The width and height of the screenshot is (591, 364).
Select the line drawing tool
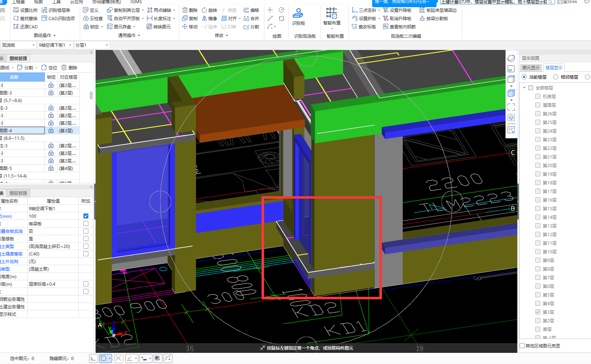click(270, 18)
